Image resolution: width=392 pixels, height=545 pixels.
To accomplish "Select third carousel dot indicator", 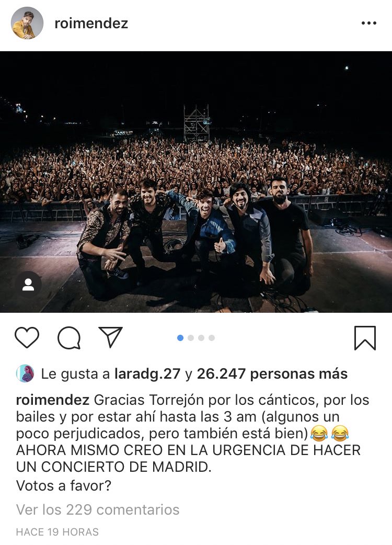I will tap(201, 338).
